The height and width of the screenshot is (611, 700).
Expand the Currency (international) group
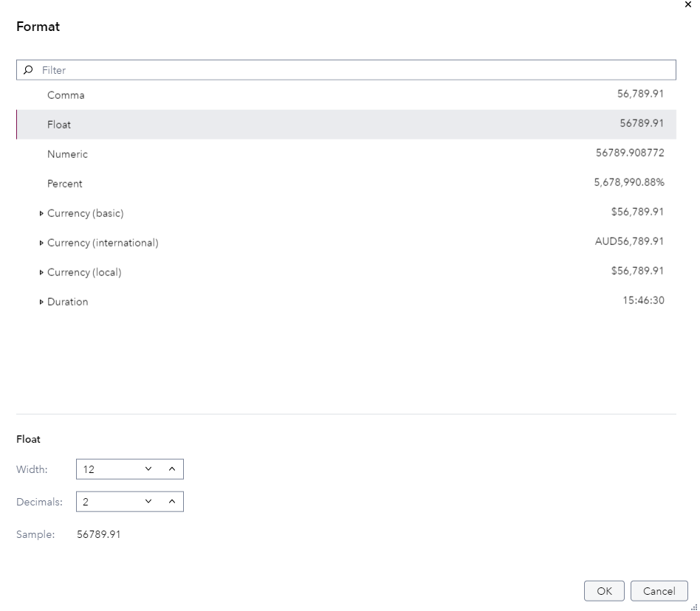pos(41,243)
